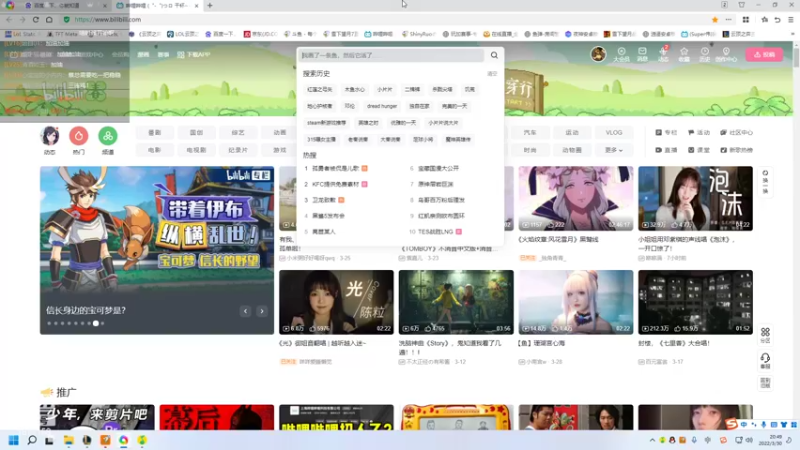The width and height of the screenshot is (800, 450).
Task: Open the Pokémon 宝可梦 banner image
Action: pyautogui.click(x=157, y=250)
